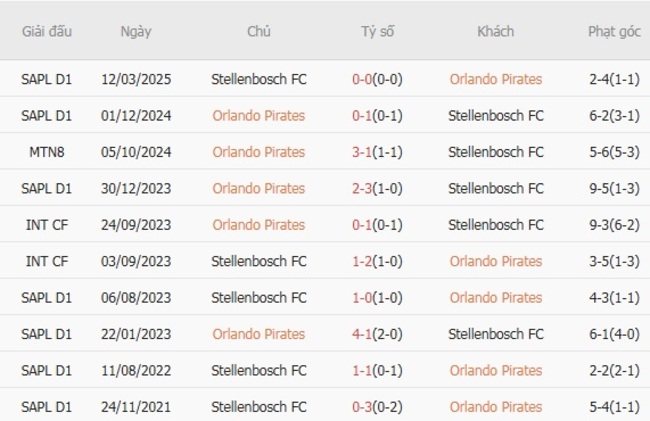Select Orlando Pirates in the 24/09/2023 match
This screenshot has width=650, height=421.
click(x=259, y=225)
